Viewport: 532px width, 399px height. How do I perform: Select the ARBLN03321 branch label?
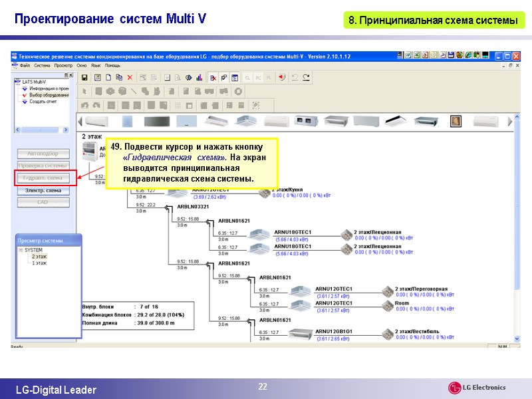coord(193,207)
